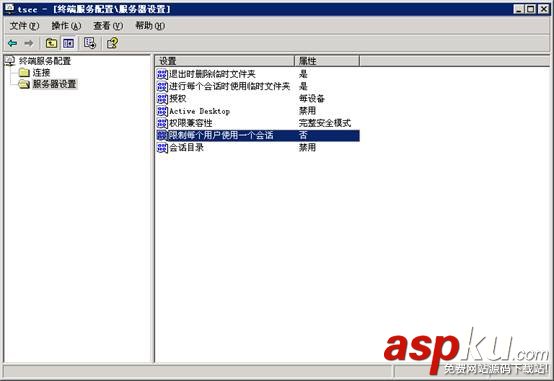Click the 连接 folder icon
Screen dimensions: 554x381
tap(24, 72)
